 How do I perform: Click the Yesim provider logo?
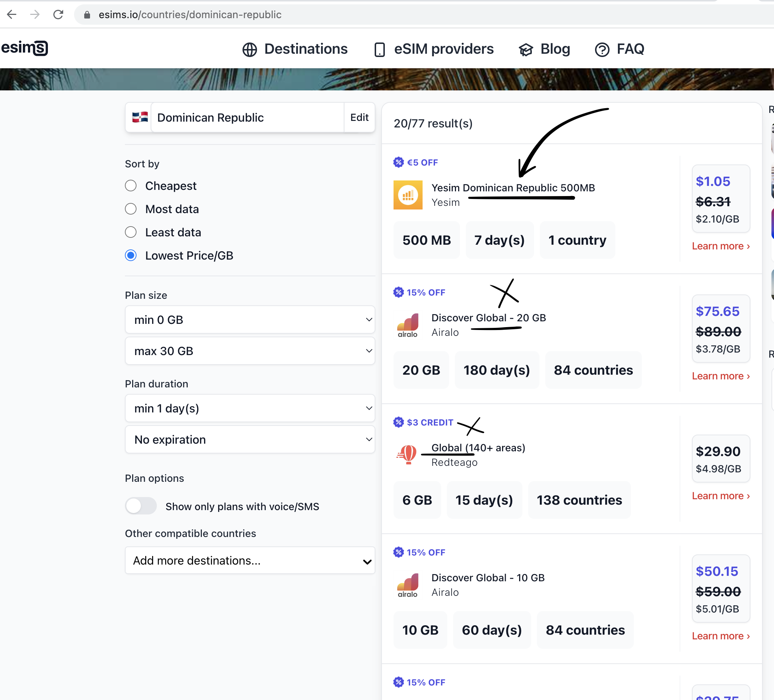tap(408, 195)
